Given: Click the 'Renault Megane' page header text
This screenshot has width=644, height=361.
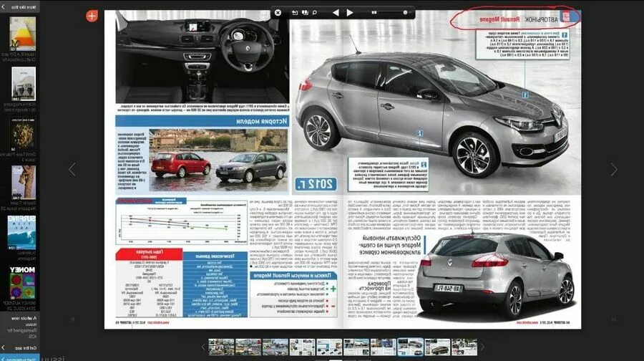Looking at the screenshot, I should click(x=499, y=19).
